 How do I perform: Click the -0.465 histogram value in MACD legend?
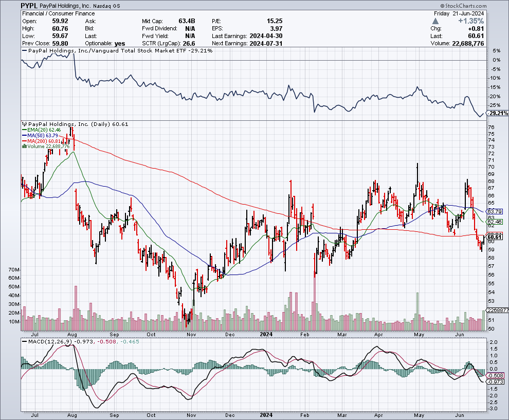point(130,342)
